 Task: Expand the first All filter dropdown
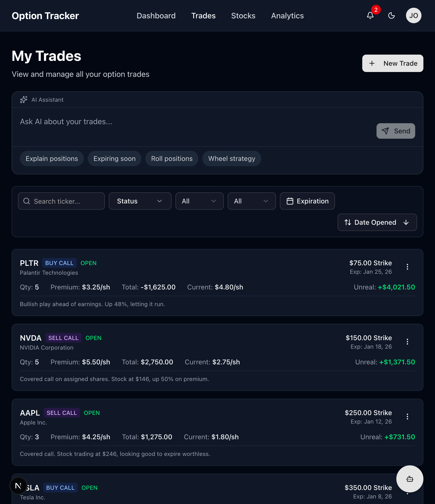pos(199,201)
